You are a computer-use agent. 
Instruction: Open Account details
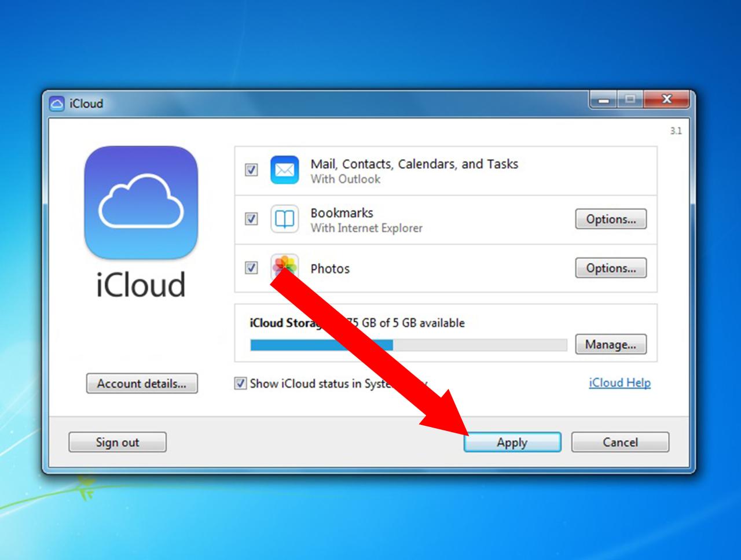coord(142,384)
